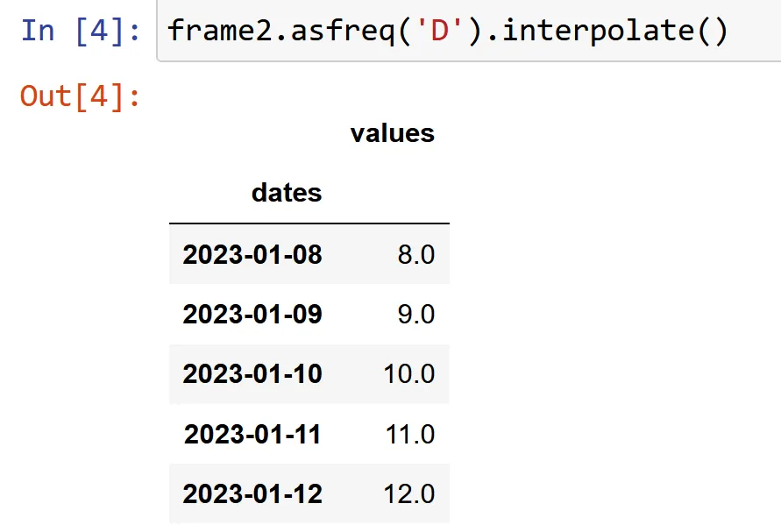Click on frame2 variable in code
This screenshot has height=532, width=781.
pos(218,31)
